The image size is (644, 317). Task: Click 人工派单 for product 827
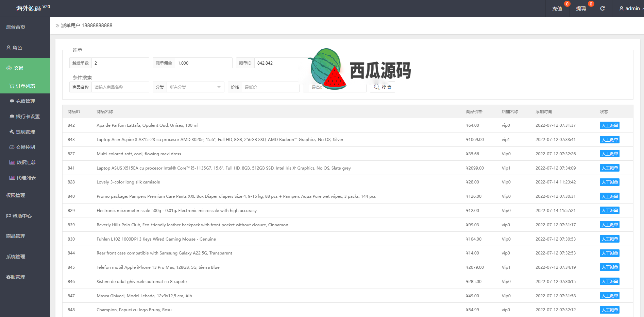pos(609,154)
